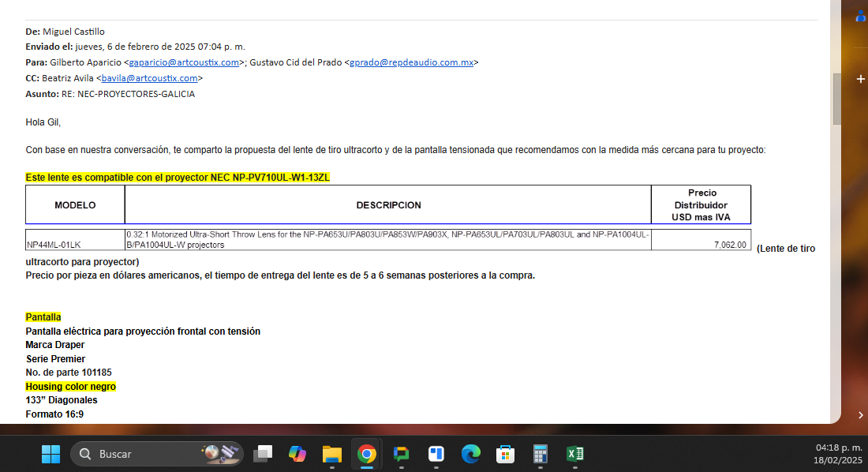Click 'Pantalla eléctrica para proyección frontal con tensión'
The width and height of the screenshot is (868, 472).
click(143, 332)
